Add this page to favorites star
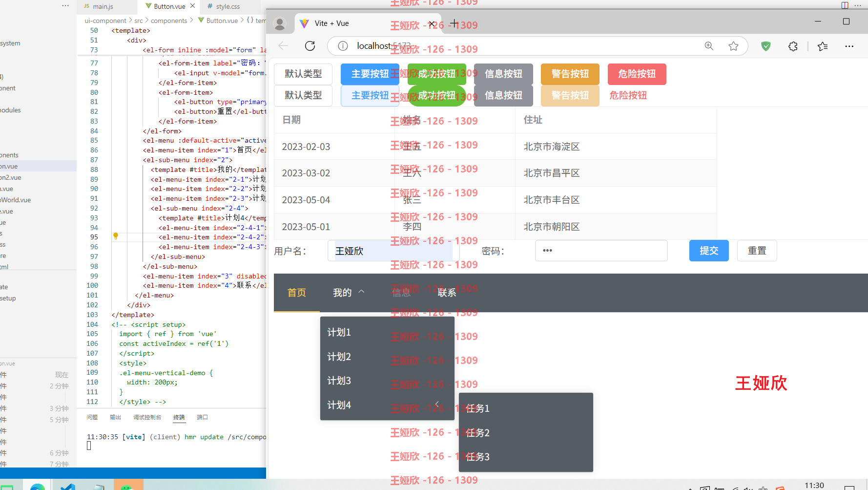 [x=733, y=46]
